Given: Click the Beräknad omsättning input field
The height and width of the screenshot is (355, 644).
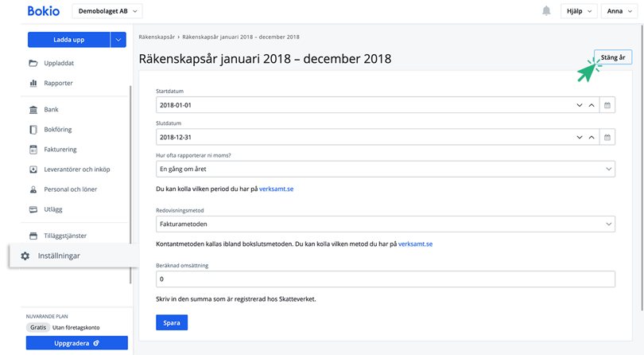Looking at the screenshot, I should click(x=386, y=279).
